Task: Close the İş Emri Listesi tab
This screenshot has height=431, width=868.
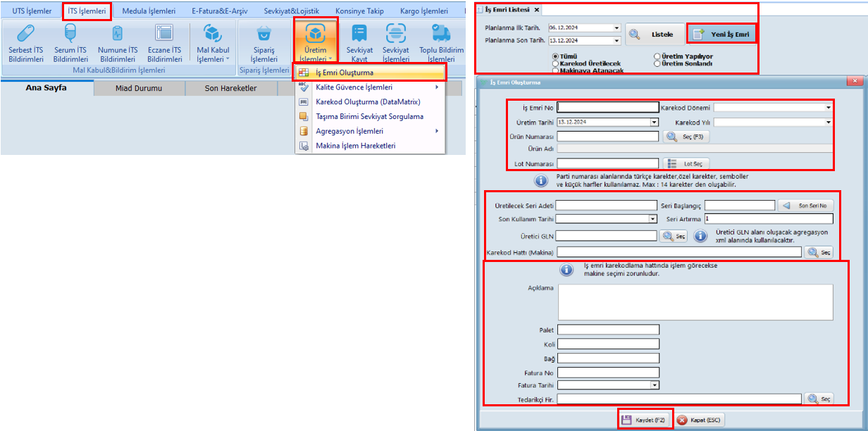Action: pos(536,10)
